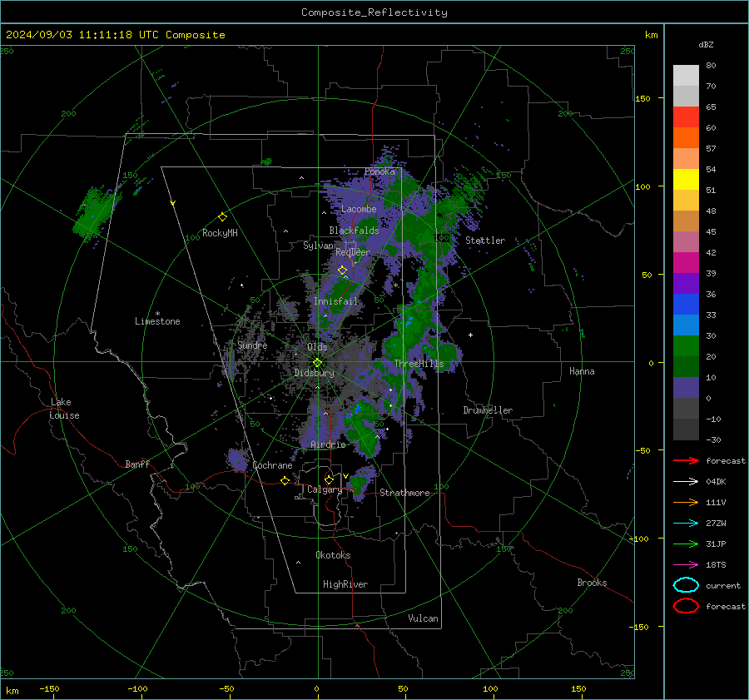This screenshot has height=700, width=749.
Task: Click the Stettler city label
Action: click(485, 241)
